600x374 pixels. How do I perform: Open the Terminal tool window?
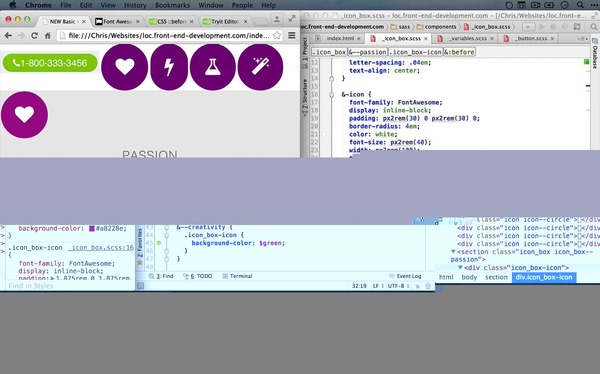coord(237,276)
